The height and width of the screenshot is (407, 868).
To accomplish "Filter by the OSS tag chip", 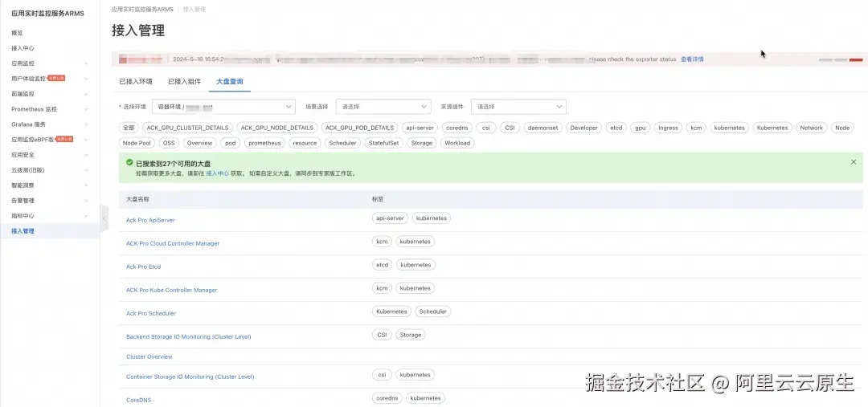I will point(169,143).
